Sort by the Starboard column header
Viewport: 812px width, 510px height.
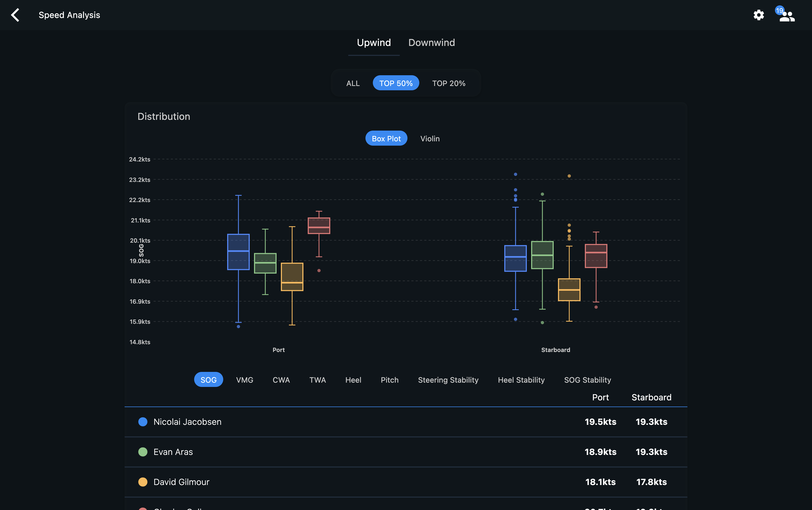coord(651,397)
